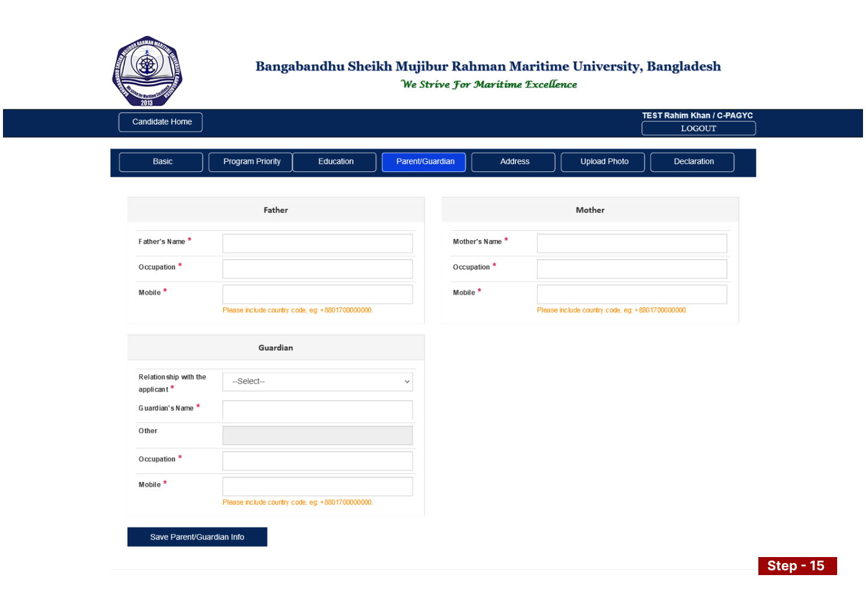
Task: Open the Candidate Home page
Action: [161, 122]
